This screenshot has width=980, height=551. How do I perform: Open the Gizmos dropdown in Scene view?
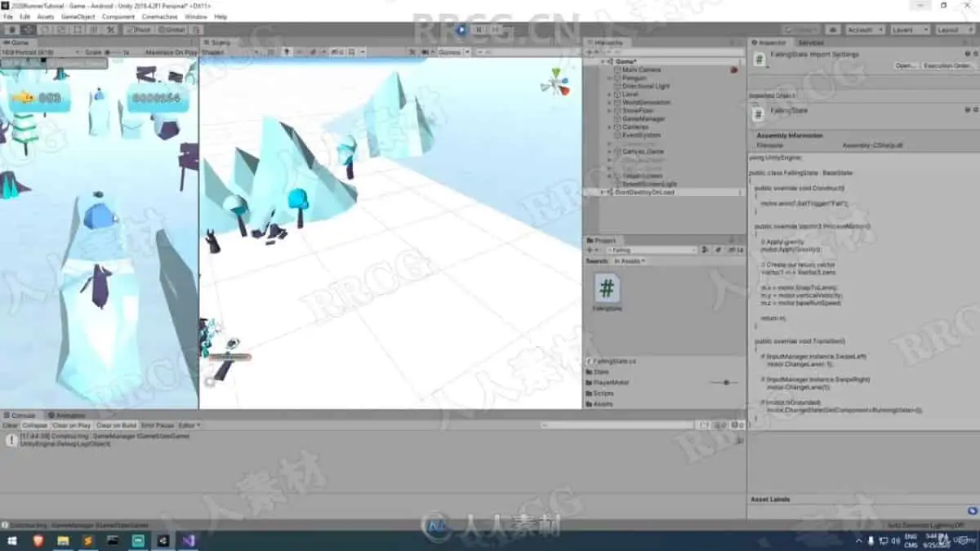click(x=455, y=51)
